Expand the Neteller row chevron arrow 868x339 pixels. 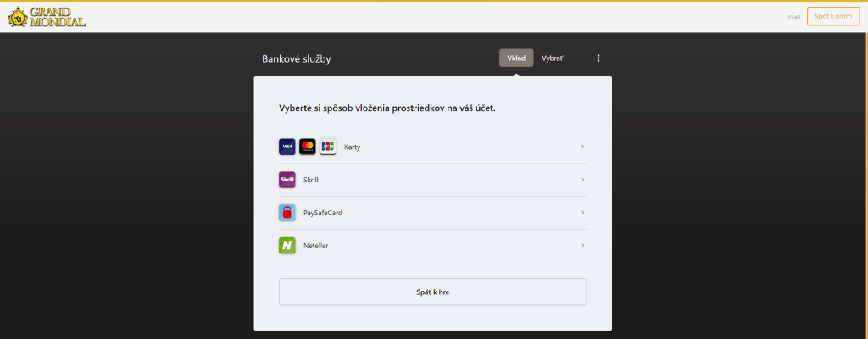coord(583,246)
